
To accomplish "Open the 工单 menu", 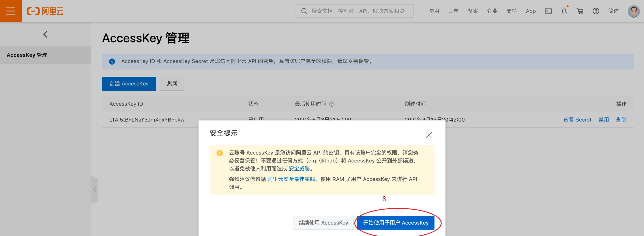I will coord(453,11).
